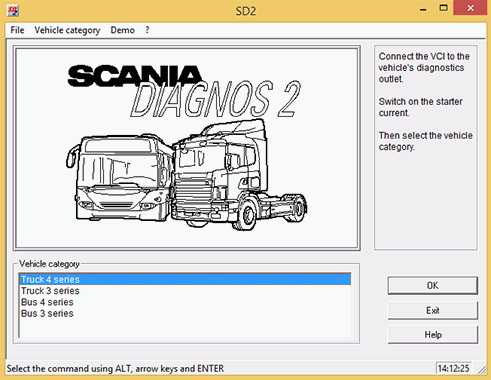The image size is (491, 380).
Task: Minimize the SD2 window
Action: 423,9
